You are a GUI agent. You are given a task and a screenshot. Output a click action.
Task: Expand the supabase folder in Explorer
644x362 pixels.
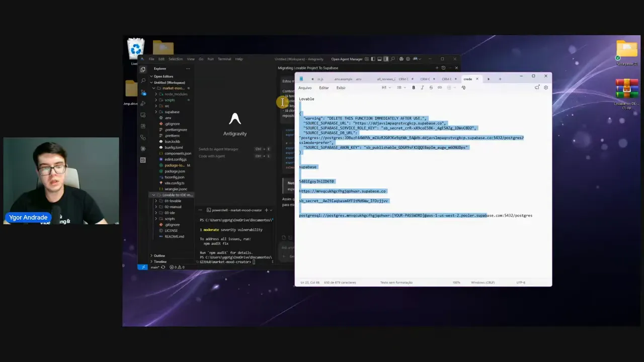point(155,112)
